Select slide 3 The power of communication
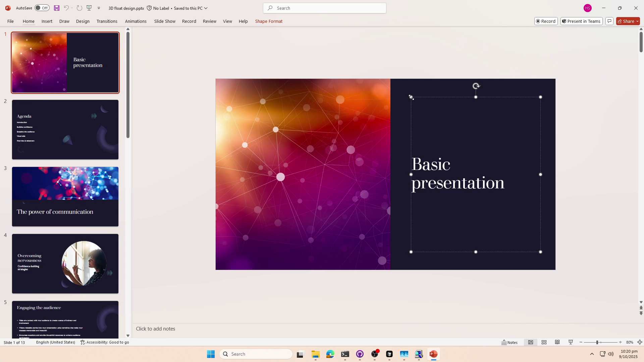Viewport: 644px width, 362px height. pyautogui.click(x=65, y=196)
